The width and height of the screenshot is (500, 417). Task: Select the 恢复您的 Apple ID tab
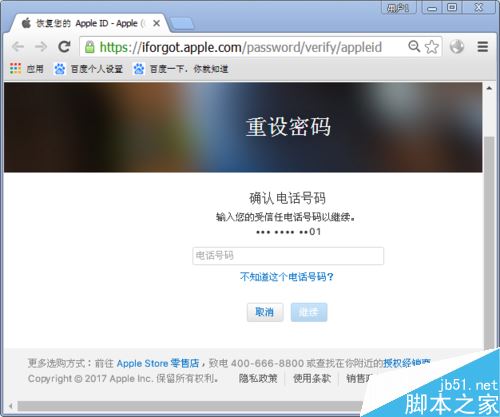point(88,23)
